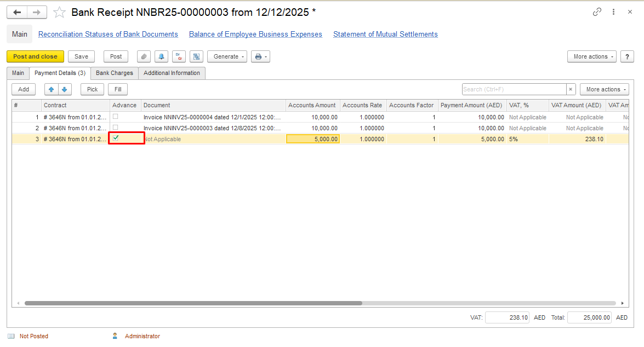
Task: Click Not Applicable document cell in row 3
Action: point(215,139)
